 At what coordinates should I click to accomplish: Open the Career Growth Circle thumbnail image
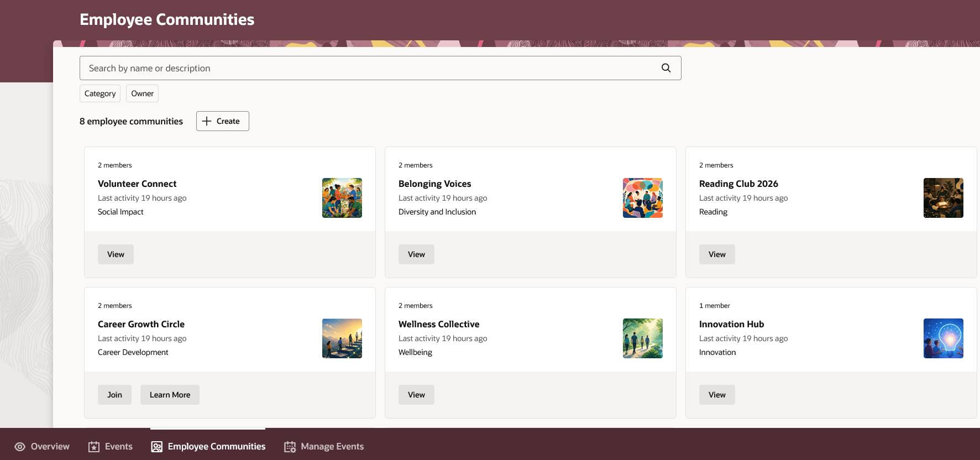click(x=342, y=338)
